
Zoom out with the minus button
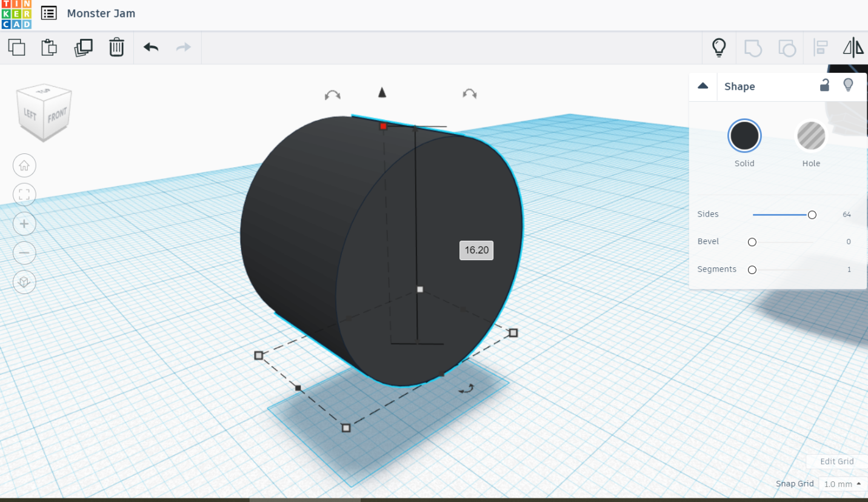[24, 253]
